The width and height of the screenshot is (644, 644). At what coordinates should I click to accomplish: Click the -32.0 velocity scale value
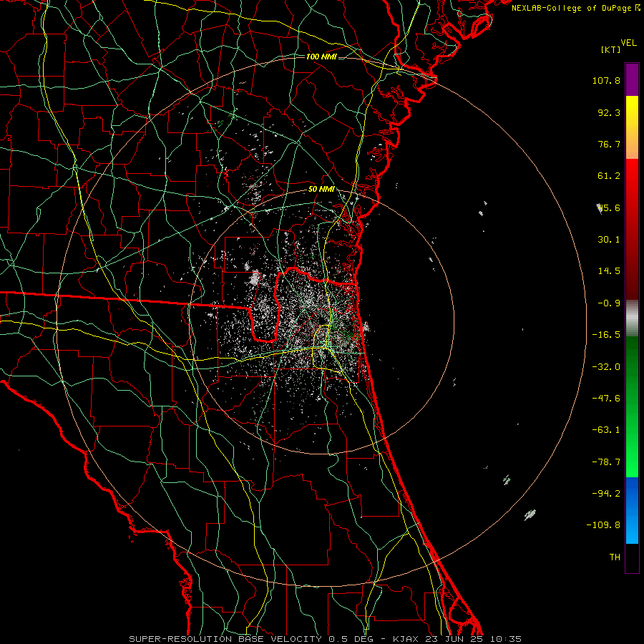pos(606,366)
